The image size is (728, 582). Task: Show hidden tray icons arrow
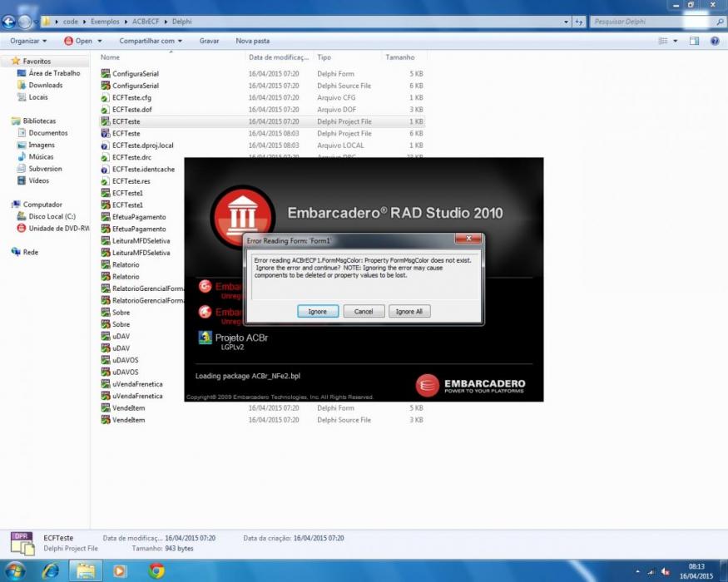click(637, 571)
